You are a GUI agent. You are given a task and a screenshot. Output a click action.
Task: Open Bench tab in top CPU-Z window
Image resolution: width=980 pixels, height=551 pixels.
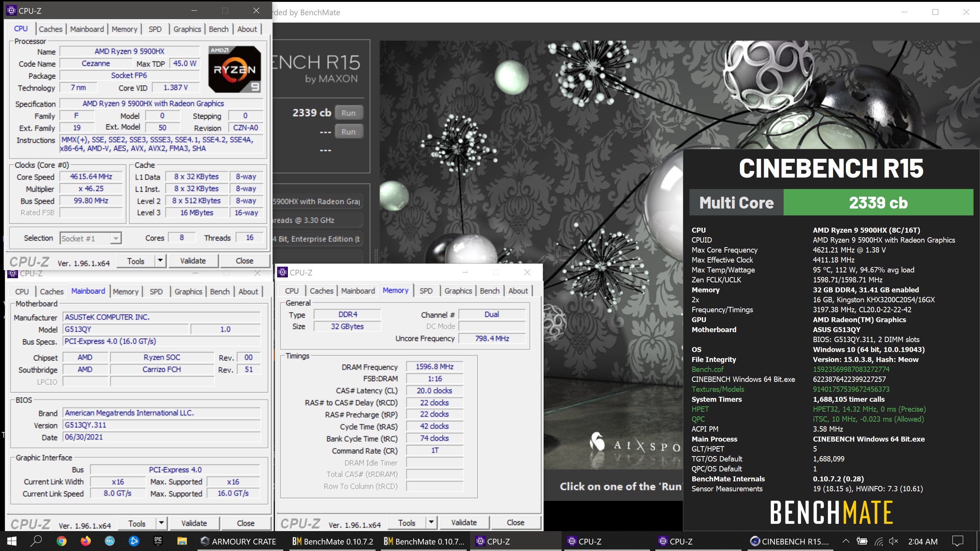219,29
